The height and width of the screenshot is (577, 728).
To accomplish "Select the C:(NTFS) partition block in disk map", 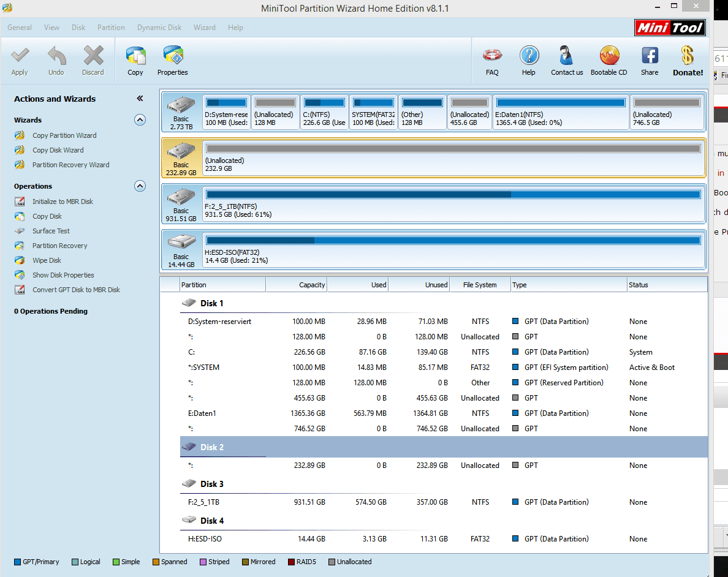I will pos(324,112).
